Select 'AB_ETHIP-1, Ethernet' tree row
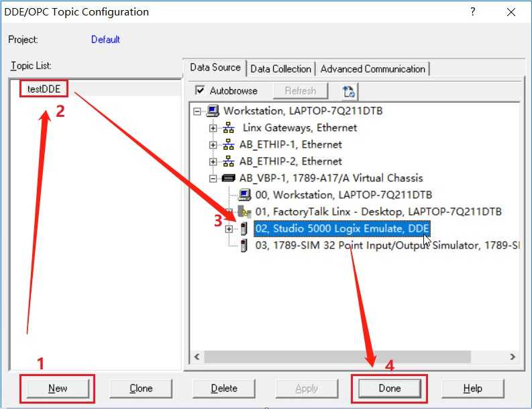Screen dimensions: 532x409 tap(290, 144)
